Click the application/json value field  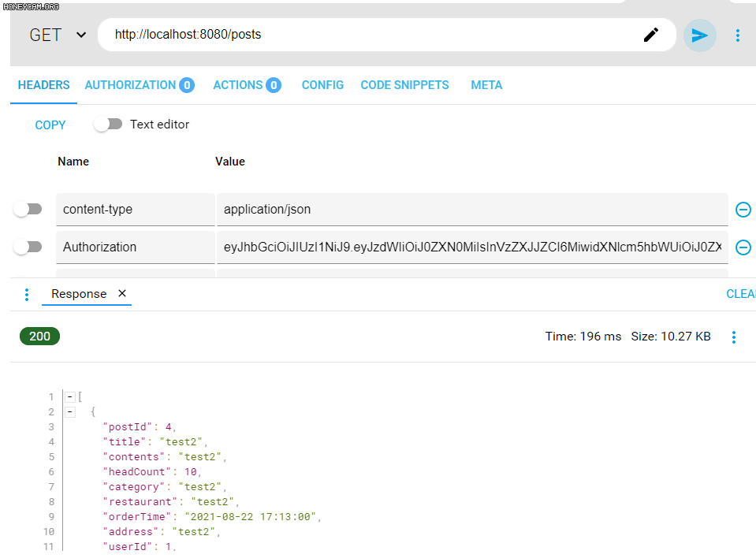tap(472, 209)
